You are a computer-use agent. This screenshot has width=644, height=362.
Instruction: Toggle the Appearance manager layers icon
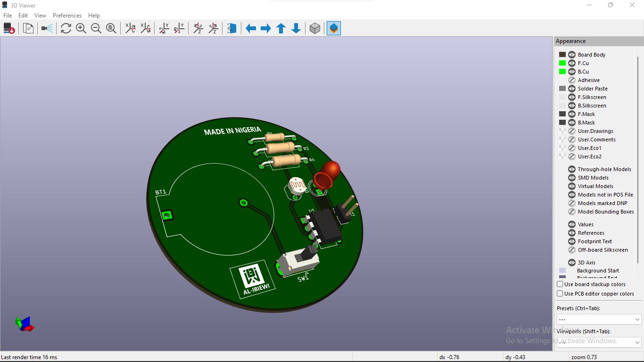[x=334, y=29]
